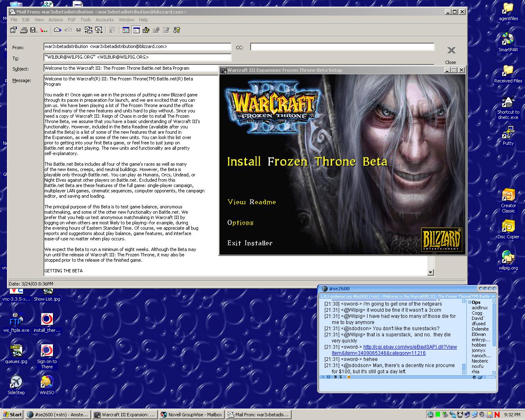Click the mail Close X button

[451, 55]
